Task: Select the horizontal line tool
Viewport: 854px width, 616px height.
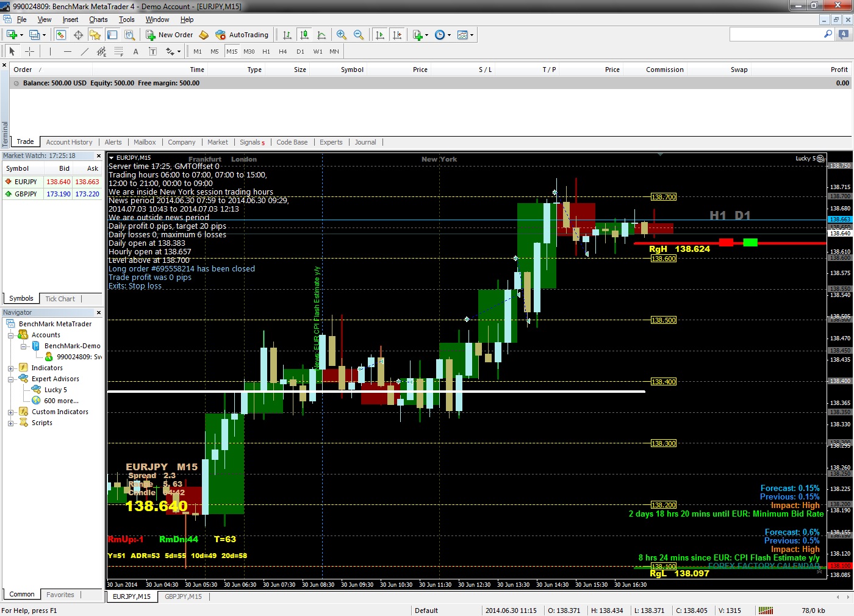Action: [67, 51]
